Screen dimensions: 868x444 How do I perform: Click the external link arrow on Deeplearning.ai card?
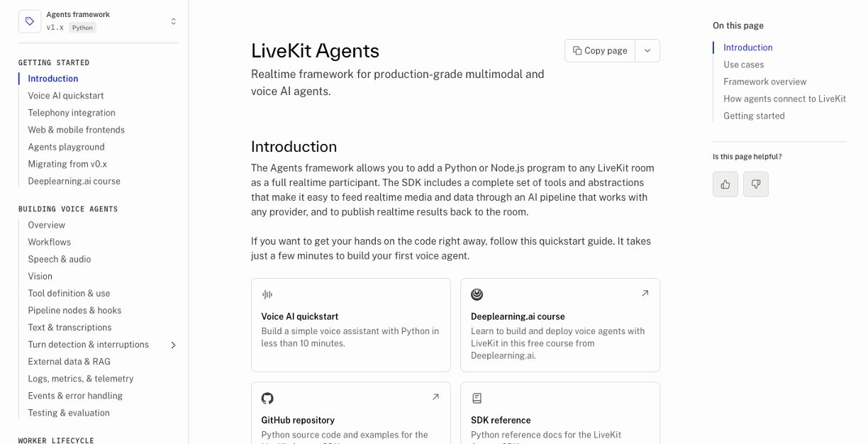click(645, 292)
